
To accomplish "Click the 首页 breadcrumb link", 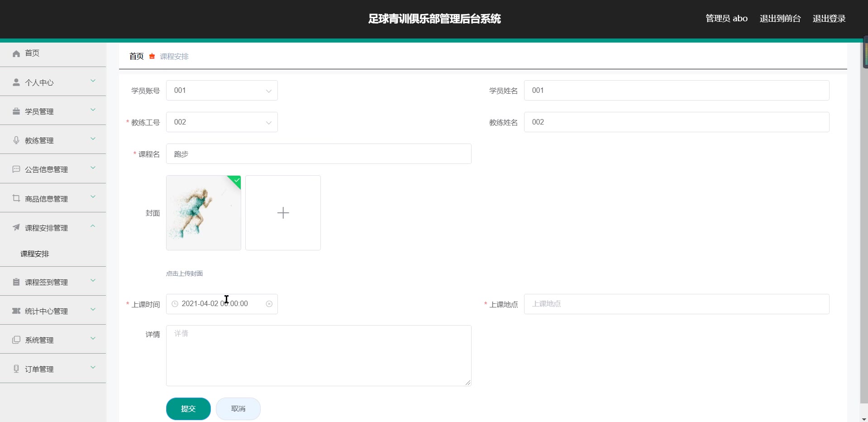I will pos(136,56).
